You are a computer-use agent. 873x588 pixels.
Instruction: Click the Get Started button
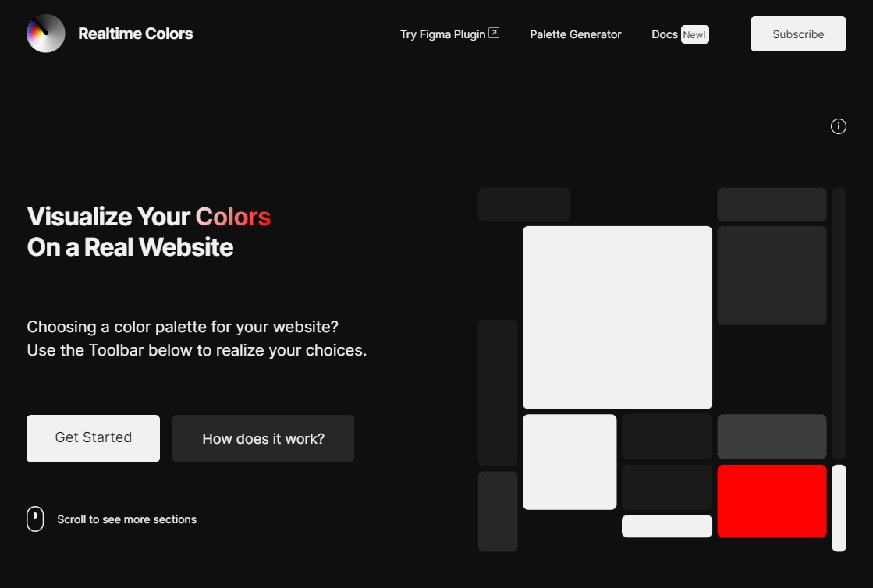pyautogui.click(x=93, y=438)
